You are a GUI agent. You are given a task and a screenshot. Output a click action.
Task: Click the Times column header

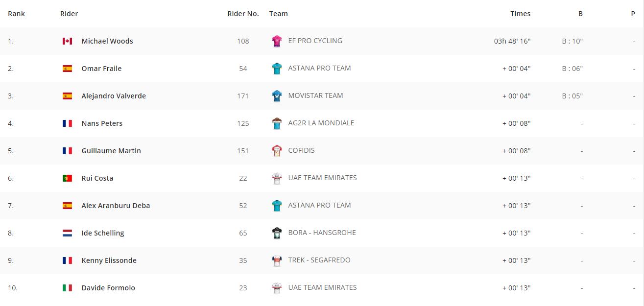pos(520,14)
